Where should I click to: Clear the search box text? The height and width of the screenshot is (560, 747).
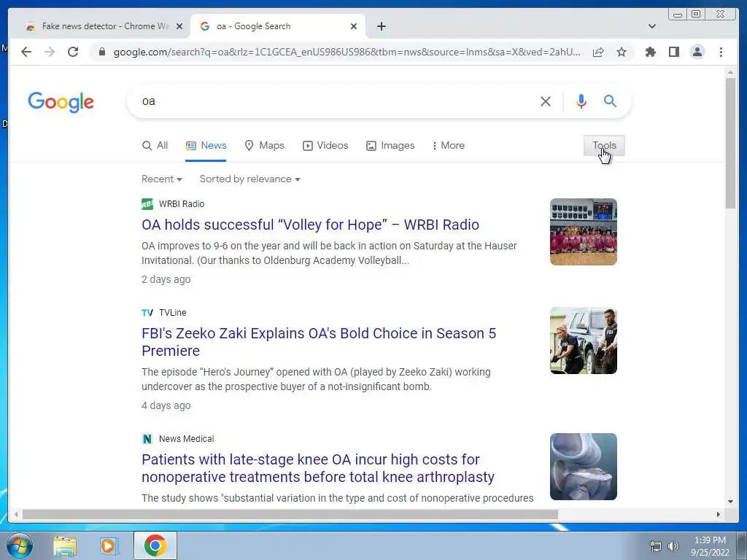pos(546,101)
